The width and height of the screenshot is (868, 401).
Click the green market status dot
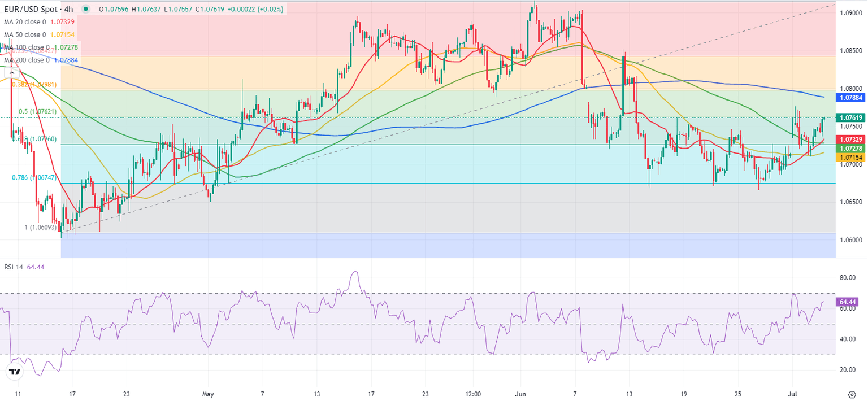(85, 9)
